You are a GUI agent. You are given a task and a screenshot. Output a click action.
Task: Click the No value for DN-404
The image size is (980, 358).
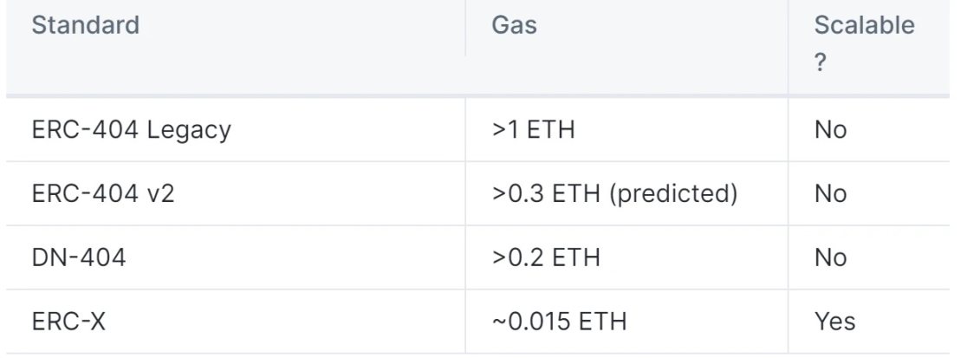830,257
